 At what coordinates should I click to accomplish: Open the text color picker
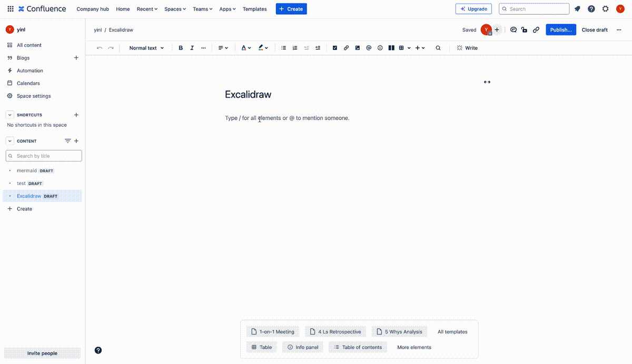(245, 48)
